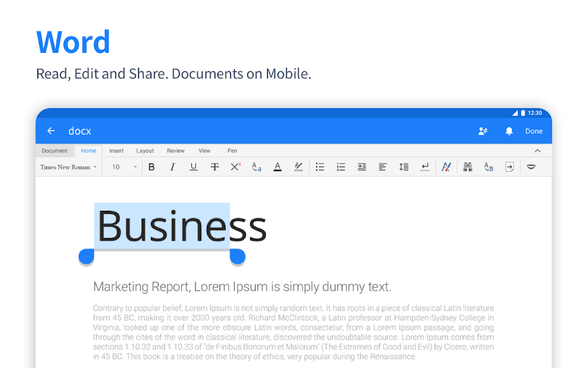This screenshot has width=588, height=368.
Task: Tap the back arrow next to docx
Action: coord(51,131)
